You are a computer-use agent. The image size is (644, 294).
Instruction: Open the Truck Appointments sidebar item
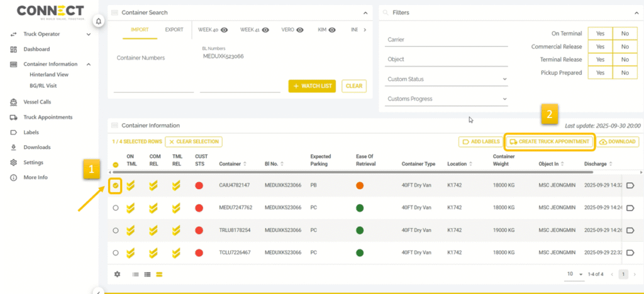pyautogui.click(x=47, y=117)
